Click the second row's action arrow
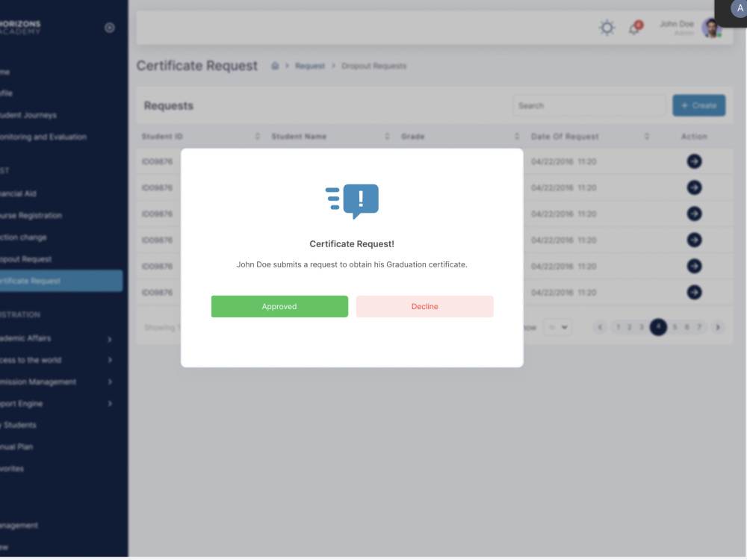Screen dimensions: 747x560 (694, 187)
